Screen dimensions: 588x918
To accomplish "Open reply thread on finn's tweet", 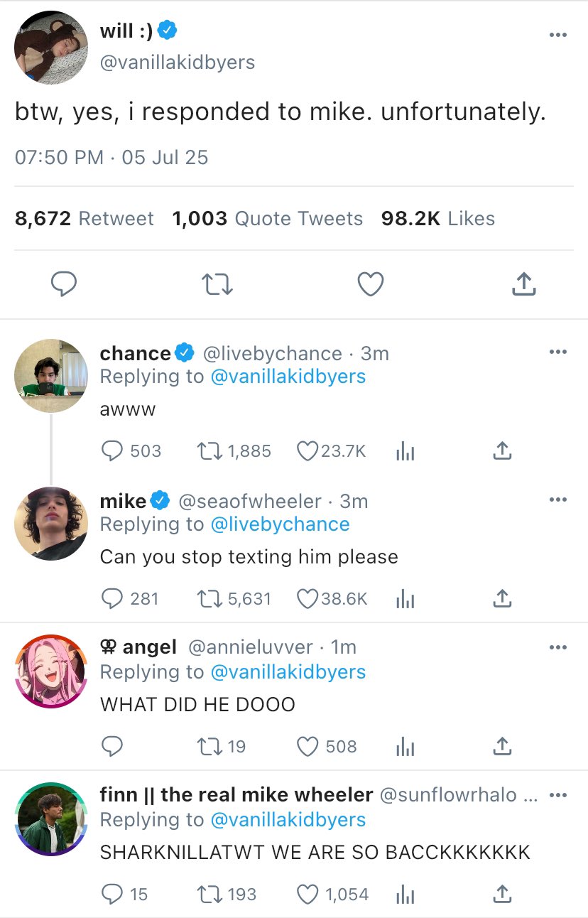I will 112,895.
